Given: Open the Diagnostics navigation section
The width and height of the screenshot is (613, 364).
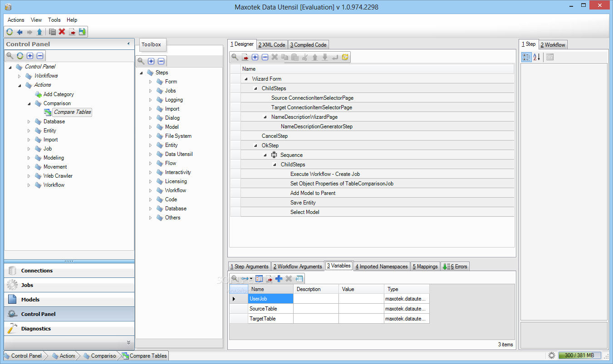Looking at the screenshot, I should [69, 329].
